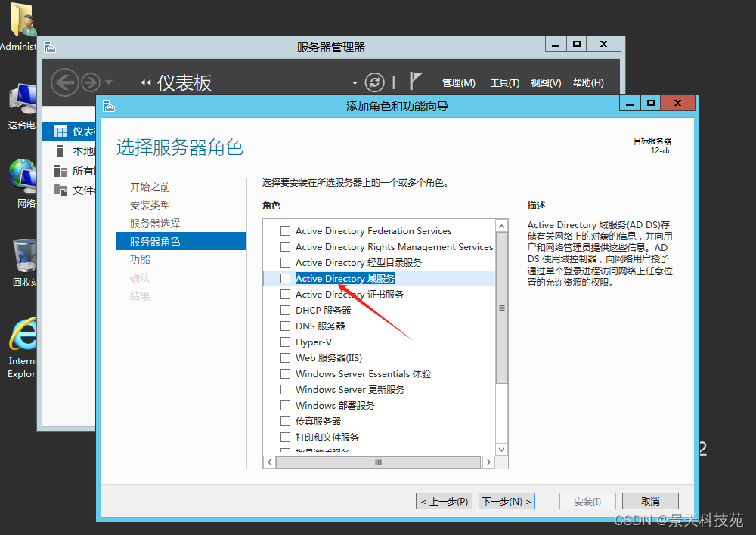
Task: Click back arrow in Server Manager window
Action: [x=64, y=82]
